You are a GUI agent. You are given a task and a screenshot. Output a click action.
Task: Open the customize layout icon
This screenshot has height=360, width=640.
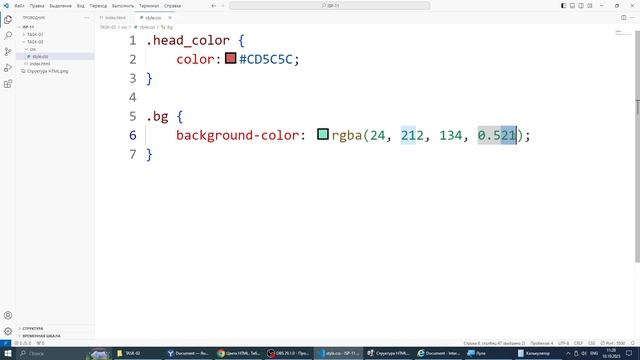pos(590,6)
